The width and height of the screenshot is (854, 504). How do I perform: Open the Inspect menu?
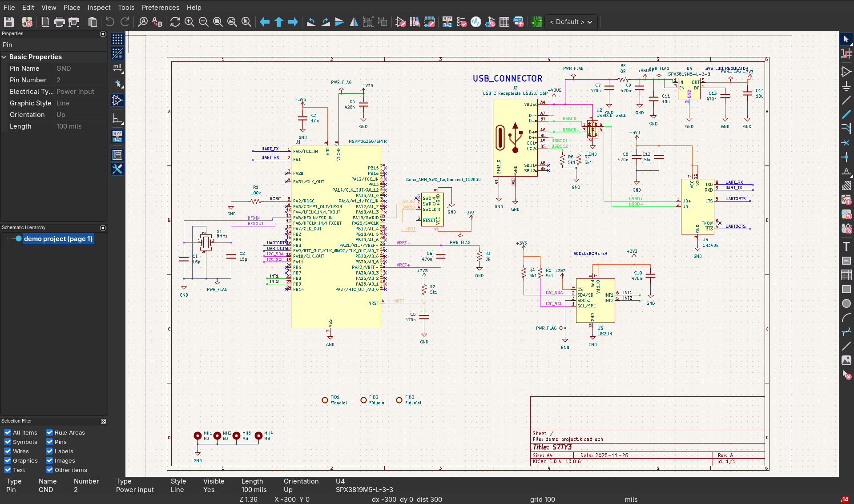tap(99, 7)
